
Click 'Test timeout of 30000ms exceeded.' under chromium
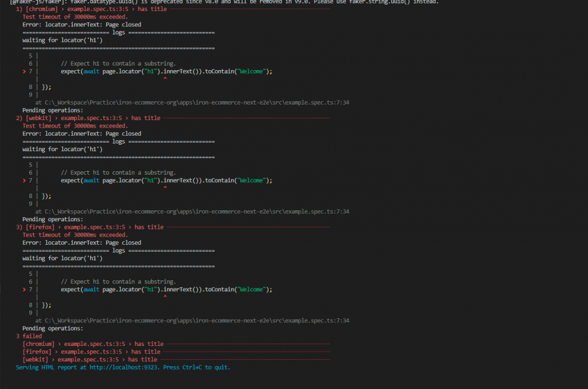point(75,17)
